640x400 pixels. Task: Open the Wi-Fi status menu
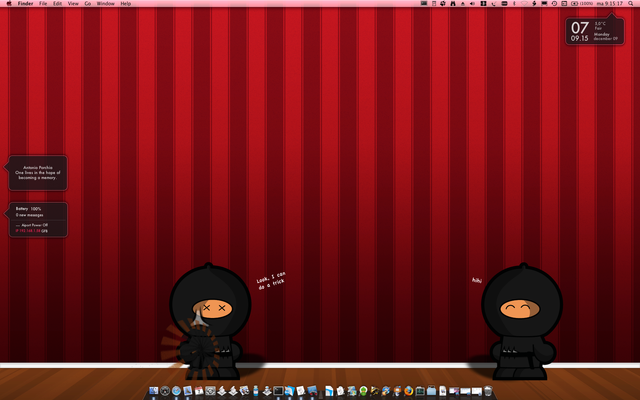[526, 4]
